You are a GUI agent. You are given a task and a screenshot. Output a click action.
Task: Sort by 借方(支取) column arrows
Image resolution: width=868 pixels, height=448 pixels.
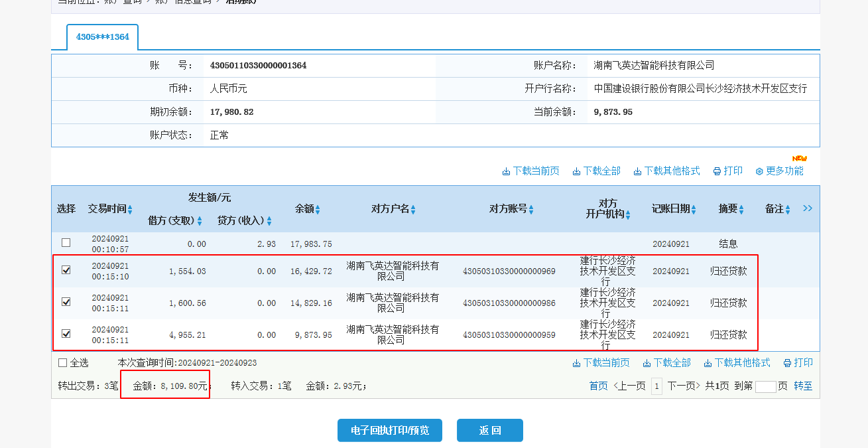(200, 222)
